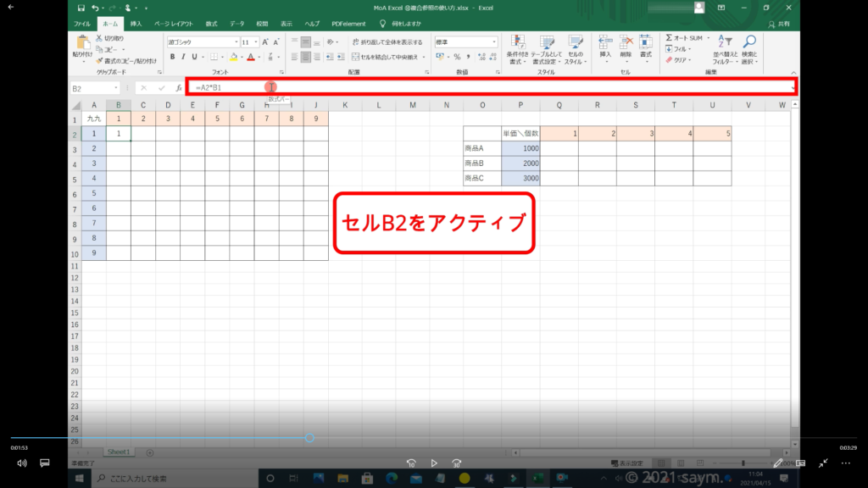The height and width of the screenshot is (488, 868).
Task: Click the video progress bar handle
Action: click(309, 438)
